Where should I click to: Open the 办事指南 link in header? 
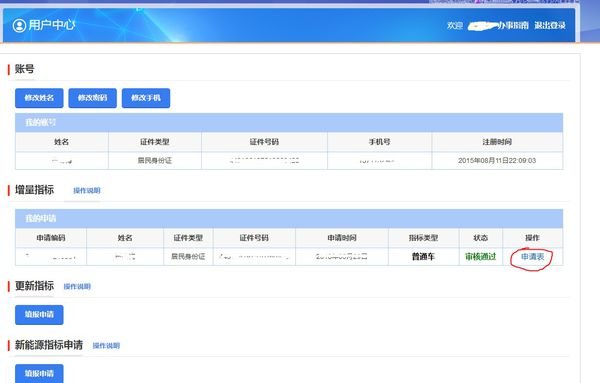point(513,25)
